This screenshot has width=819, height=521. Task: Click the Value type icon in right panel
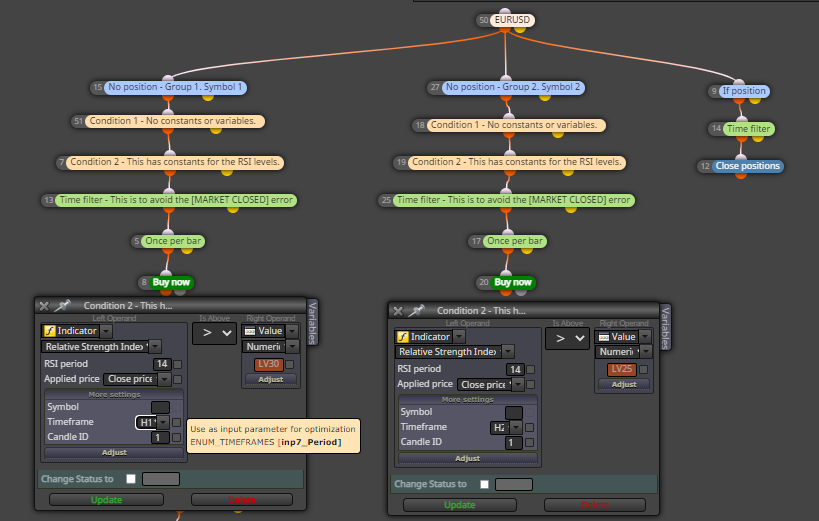tap(604, 337)
